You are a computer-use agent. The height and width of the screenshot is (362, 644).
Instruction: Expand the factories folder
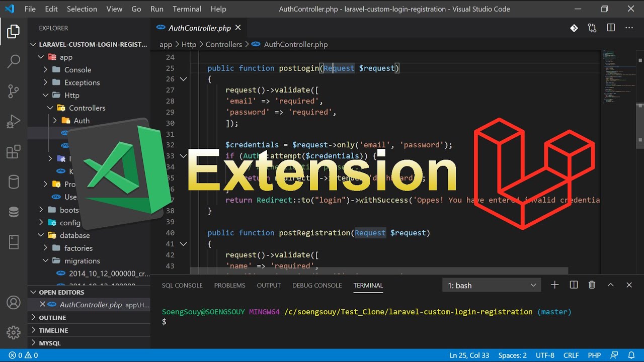[46, 248]
